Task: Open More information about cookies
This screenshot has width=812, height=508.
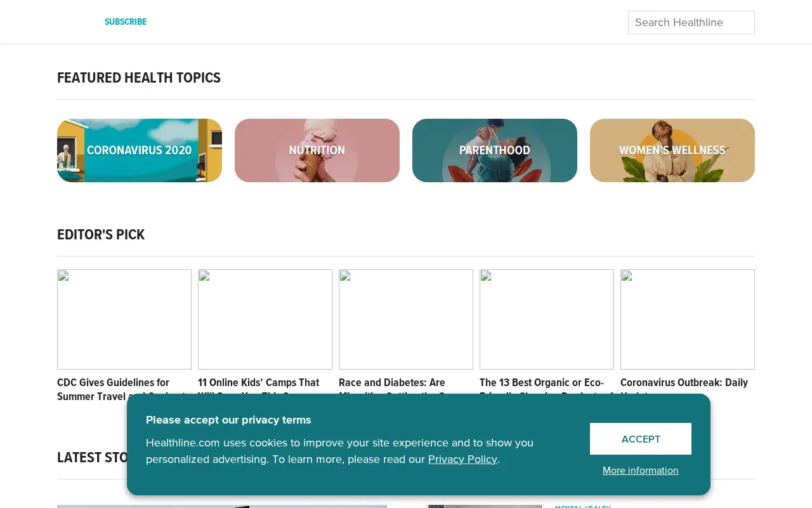Action: tap(641, 471)
